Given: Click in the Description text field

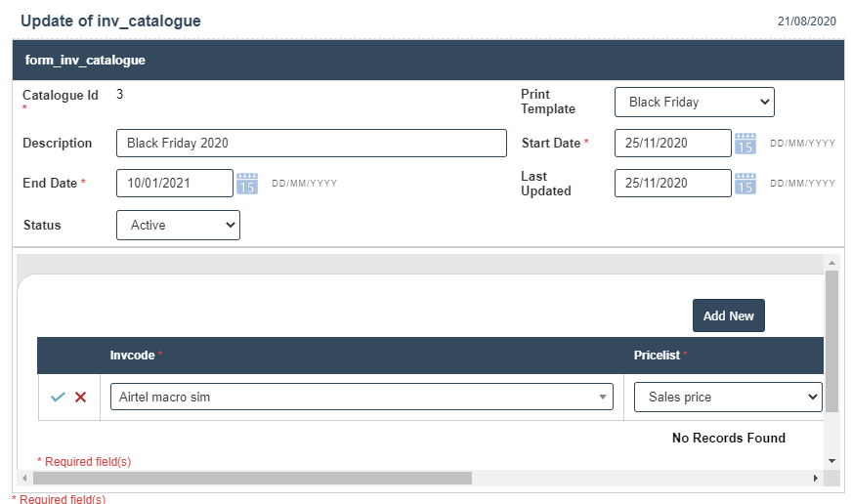Looking at the screenshot, I should tap(311, 143).
